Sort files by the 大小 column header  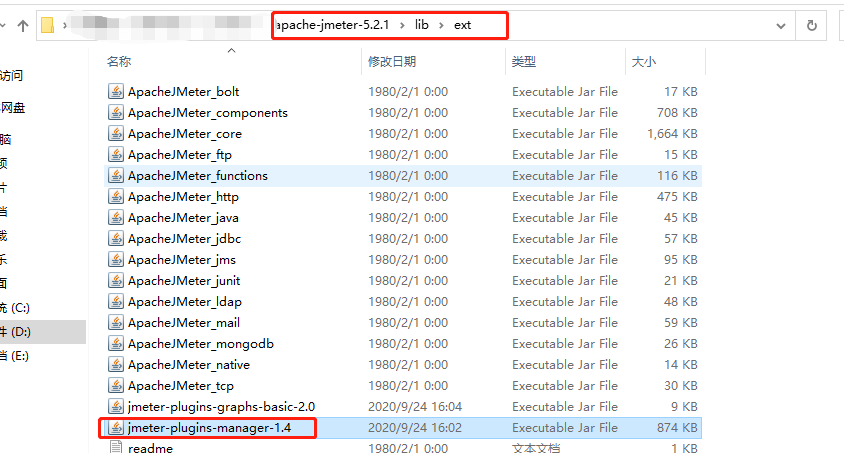click(x=644, y=61)
